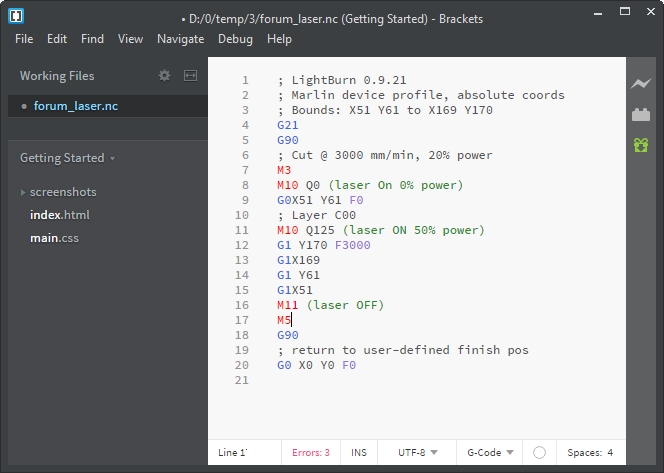Click the '; Layer C00' comment
Image resolution: width=664 pixels, height=473 pixels.
[316, 215]
